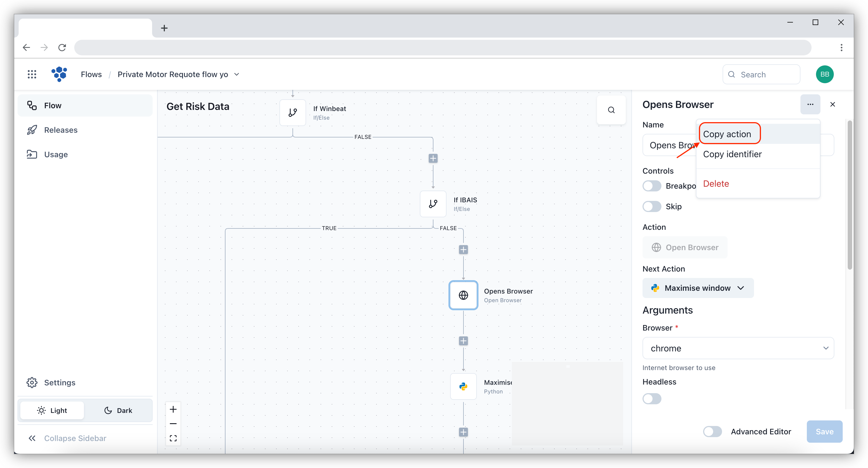868x468 pixels.
Task: Select the If IBAIS If/Else node icon
Action: (433, 204)
